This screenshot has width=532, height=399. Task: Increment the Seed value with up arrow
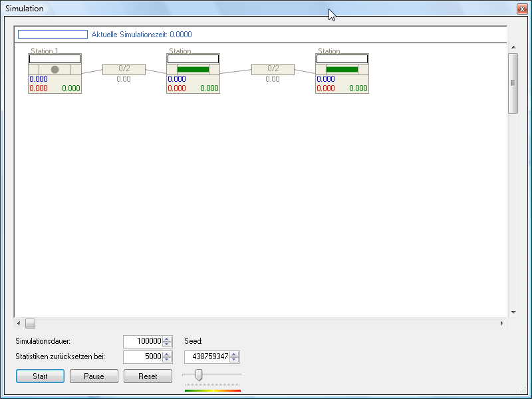tap(234, 354)
